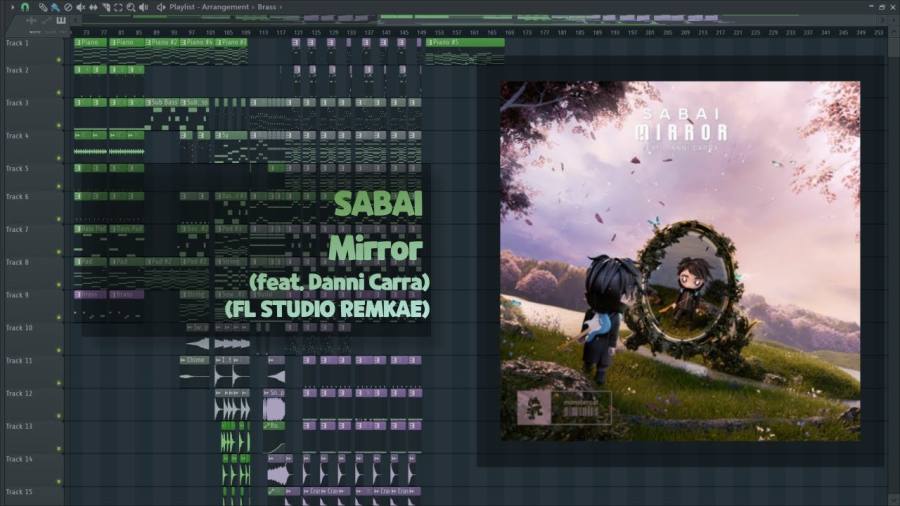Click the cross-shaped icon in picker panel
Image resolution: width=900 pixels, height=506 pixels.
click(32, 21)
